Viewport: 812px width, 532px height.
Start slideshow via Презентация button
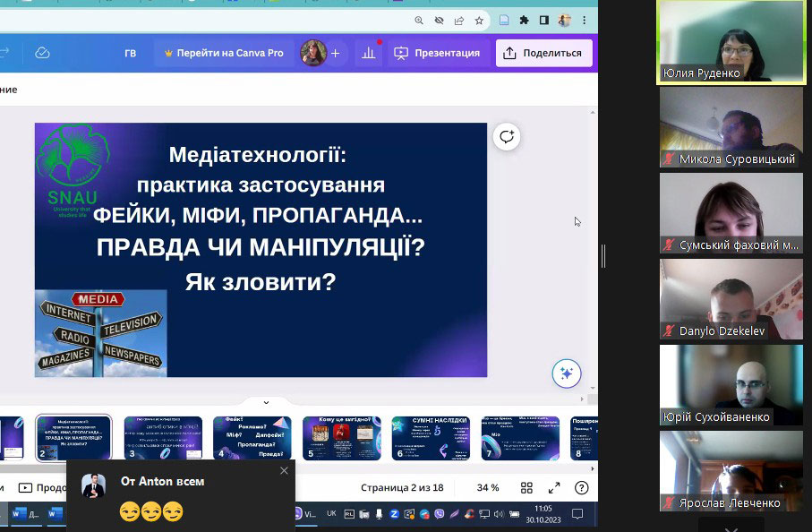pos(437,53)
